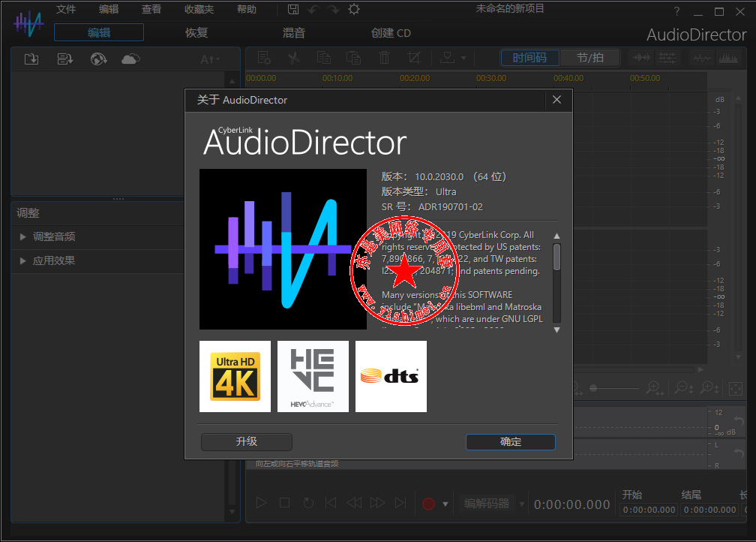Open the 编辑 menu in menu bar
756x542 pixels.
click(109, 9)
